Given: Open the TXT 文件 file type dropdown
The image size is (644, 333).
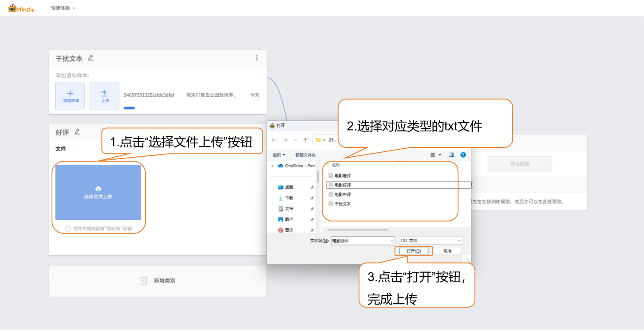Looking at the screenshot, I should [x=430, y=240].
